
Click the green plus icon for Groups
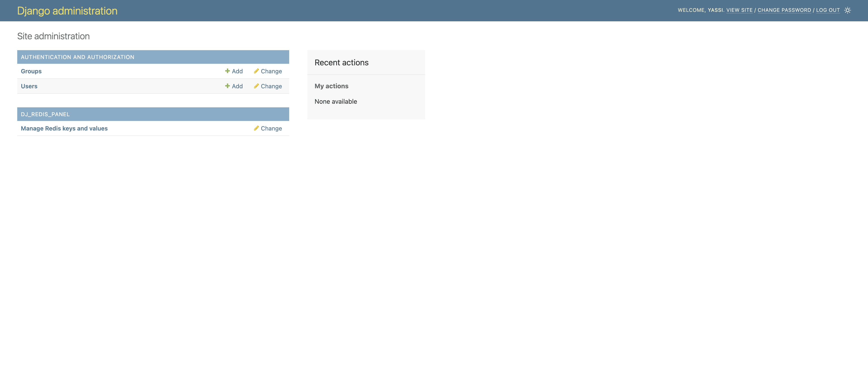[x=228, y=71]
